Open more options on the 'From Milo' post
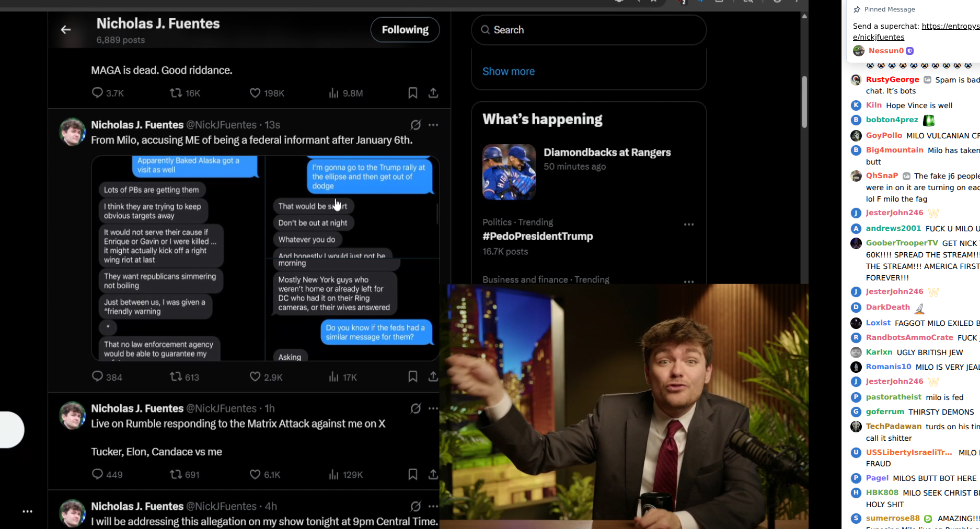 (433, 125)
